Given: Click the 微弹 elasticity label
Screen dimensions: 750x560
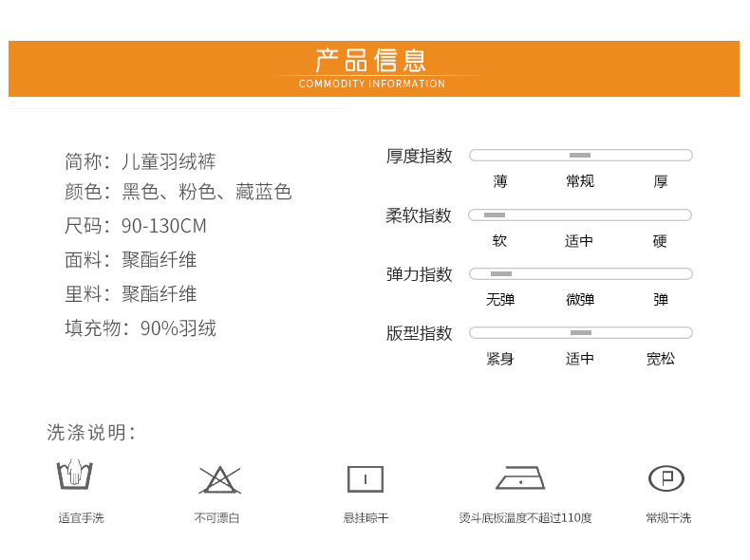Looking at the screenshot, I should [x=580, y=300].
